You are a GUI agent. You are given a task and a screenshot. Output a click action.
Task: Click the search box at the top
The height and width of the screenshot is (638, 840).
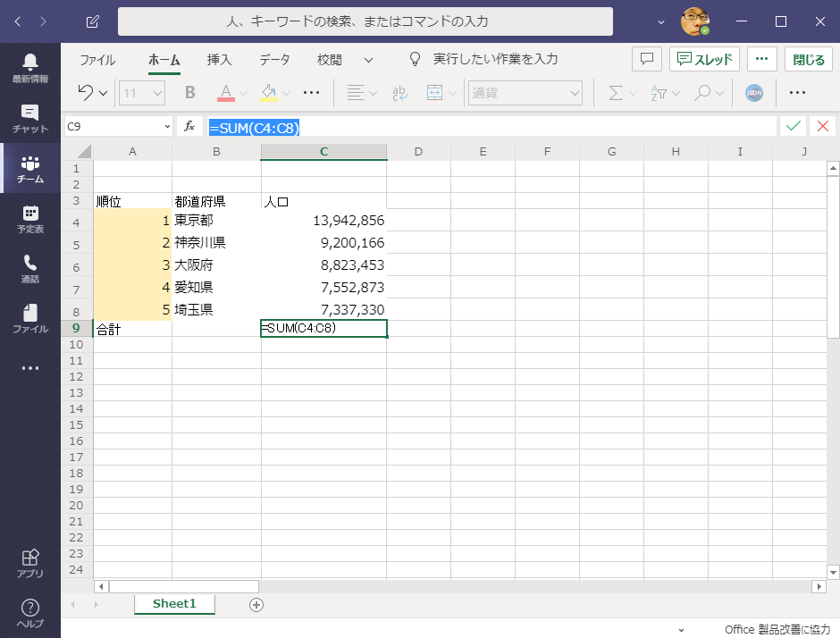[x=365, y=21]
